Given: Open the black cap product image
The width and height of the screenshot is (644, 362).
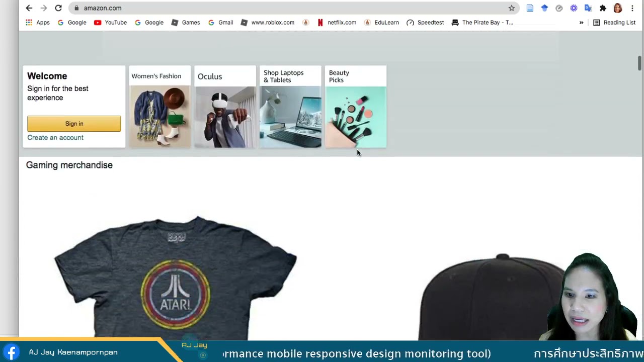Looking at the screenshot, I should click(491, 297).
